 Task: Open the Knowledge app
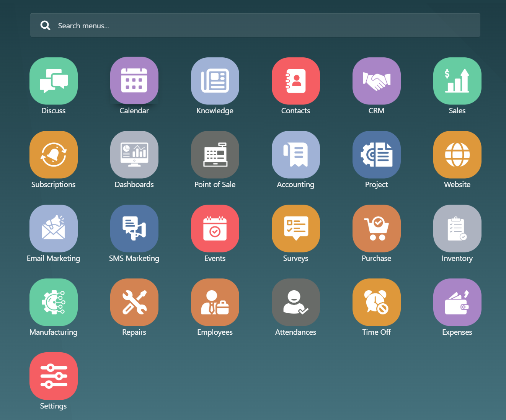tap(215, 81)
